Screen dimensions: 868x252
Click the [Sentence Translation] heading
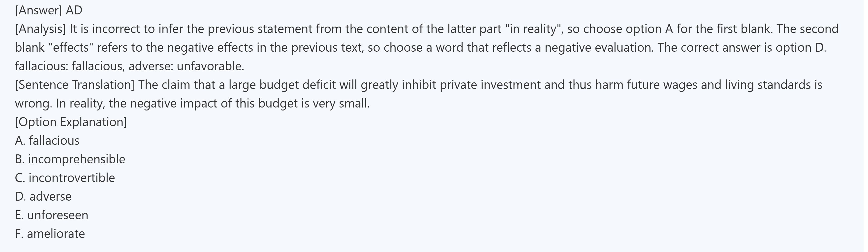point(74,85)
